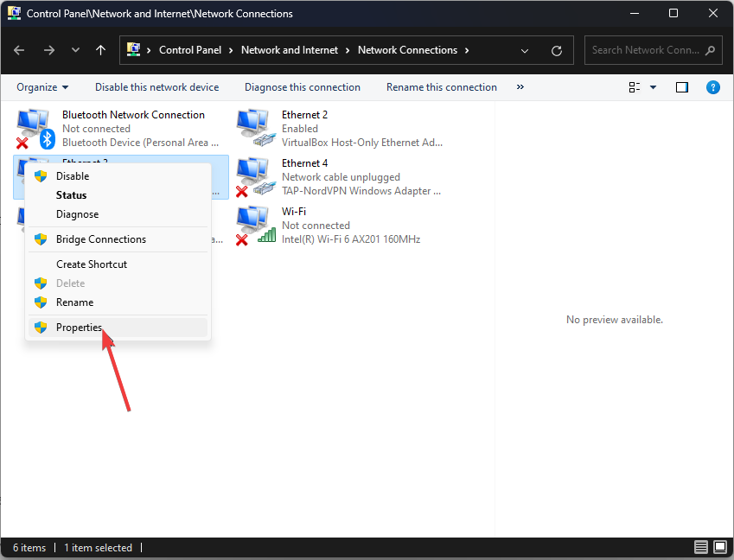Click Network cable unplugged status text
Image resolution: width=734 pixels, height=560 pixels.
coord(341,177)
